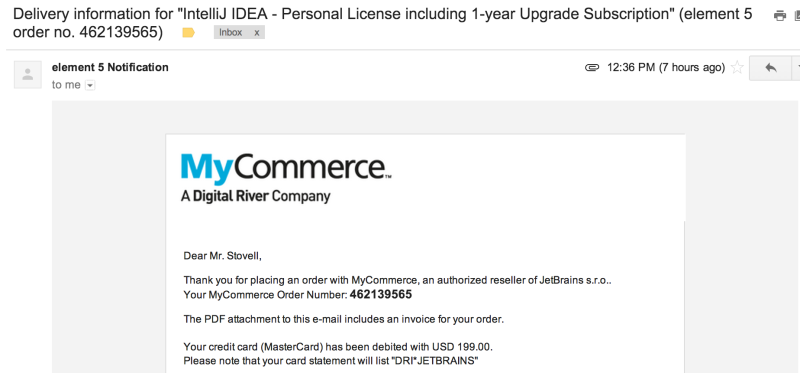Image resolution: width=800 pixels, height=373 pixels.
Task: Click the 12:36 PM timestamp
Action: 666,67
